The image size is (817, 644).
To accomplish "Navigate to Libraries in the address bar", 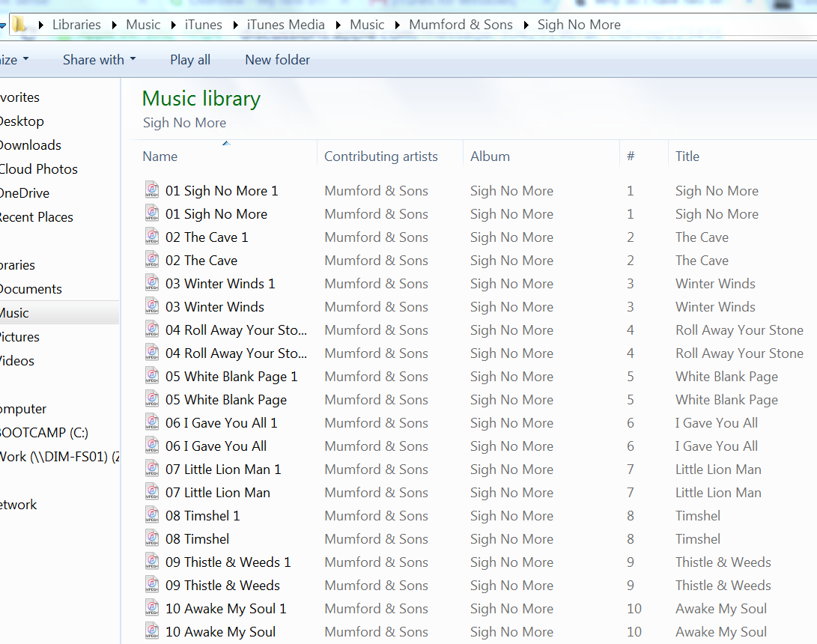I will pos(76,25).
